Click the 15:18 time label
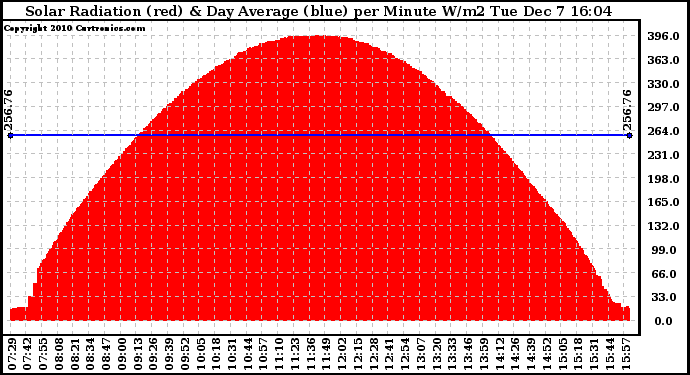The image size is (690, 375). pyautogui.click(x=578, y=354)
